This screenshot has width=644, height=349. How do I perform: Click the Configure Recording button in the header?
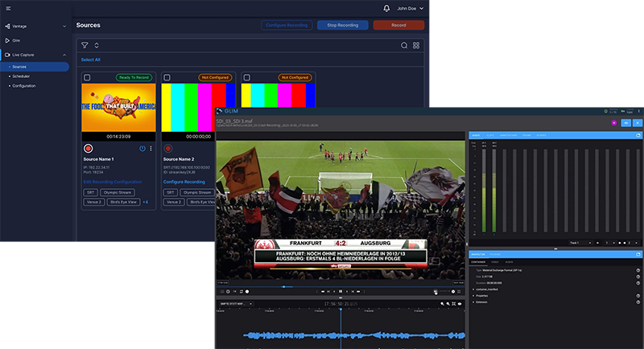pos(287,25)
